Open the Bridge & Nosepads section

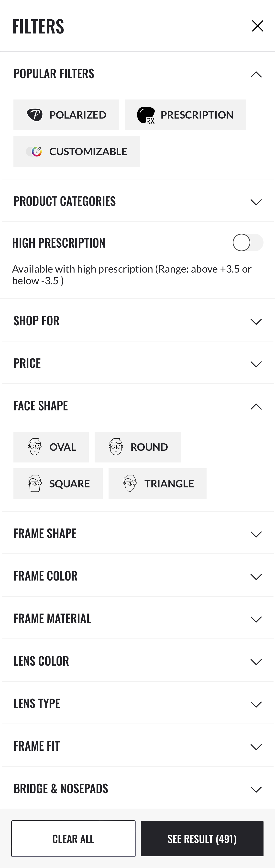(x=256, y=789)
